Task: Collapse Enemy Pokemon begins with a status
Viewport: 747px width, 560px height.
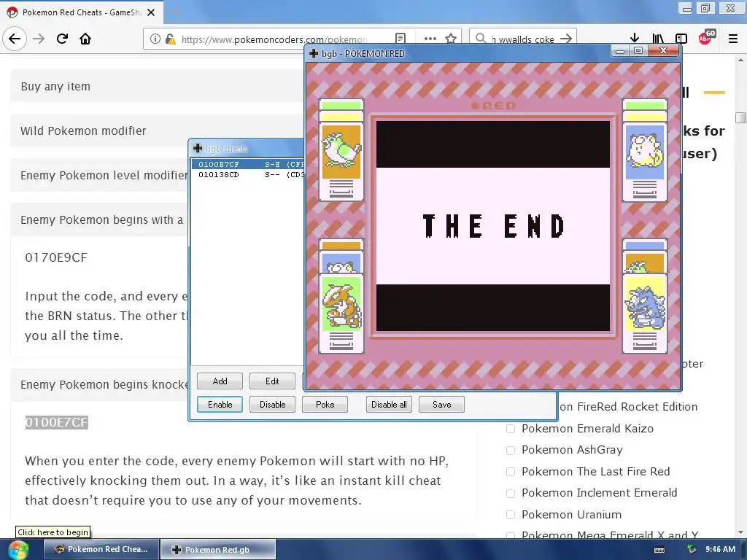Action: (100, 219)
